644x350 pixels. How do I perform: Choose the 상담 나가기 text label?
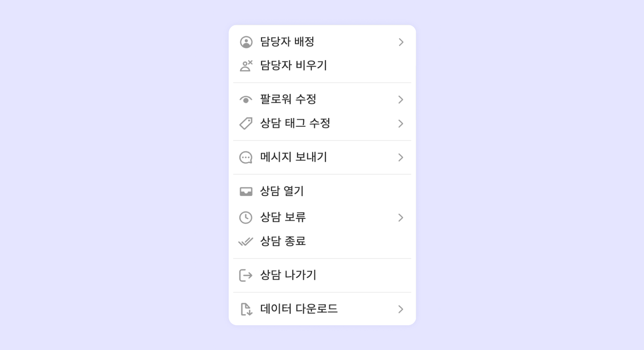[288, 275]
